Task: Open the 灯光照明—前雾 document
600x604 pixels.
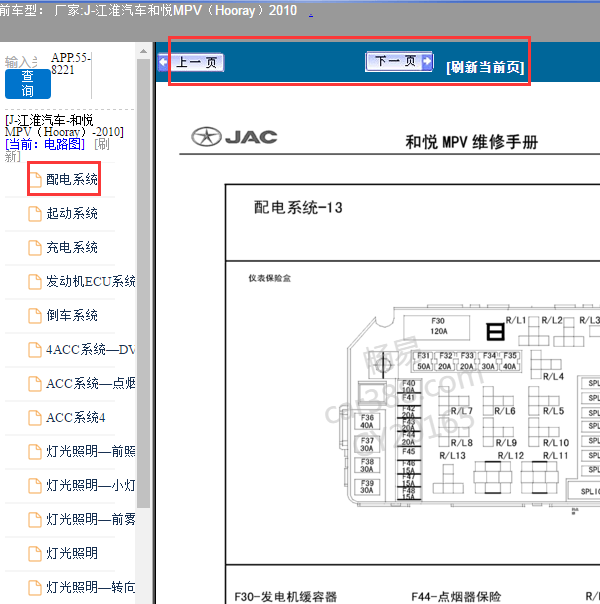Action: [91, 519]
